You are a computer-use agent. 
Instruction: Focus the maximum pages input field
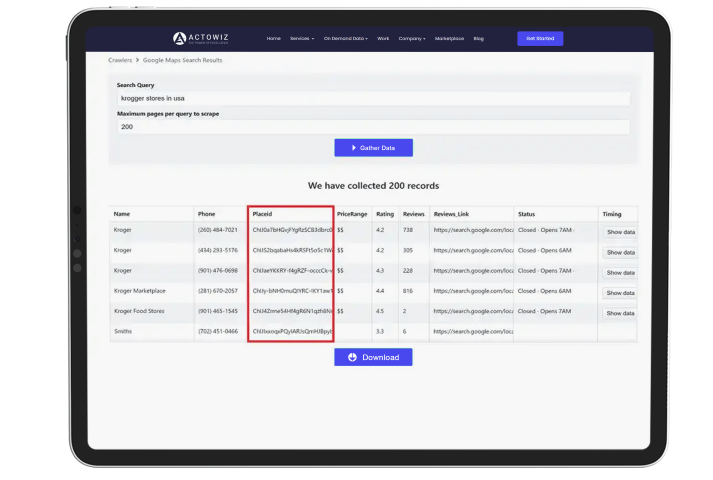tap(373, 127)
